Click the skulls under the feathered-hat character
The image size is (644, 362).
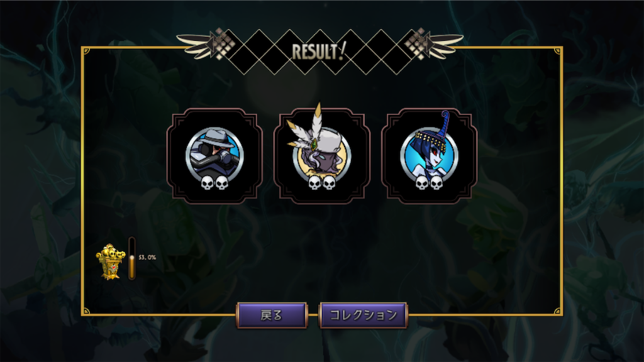tap(321, 183)
